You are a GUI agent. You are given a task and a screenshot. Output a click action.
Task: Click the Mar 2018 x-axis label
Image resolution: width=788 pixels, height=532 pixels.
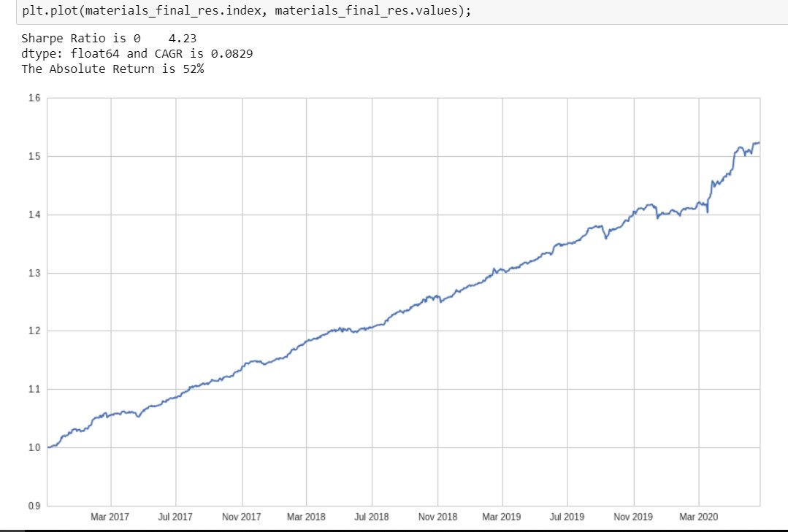306,516
